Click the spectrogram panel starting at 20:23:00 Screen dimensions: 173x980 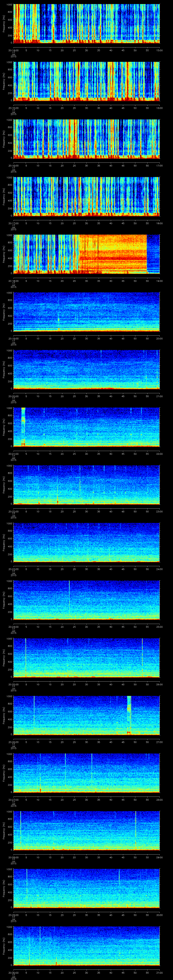click(x=87, y=543)
